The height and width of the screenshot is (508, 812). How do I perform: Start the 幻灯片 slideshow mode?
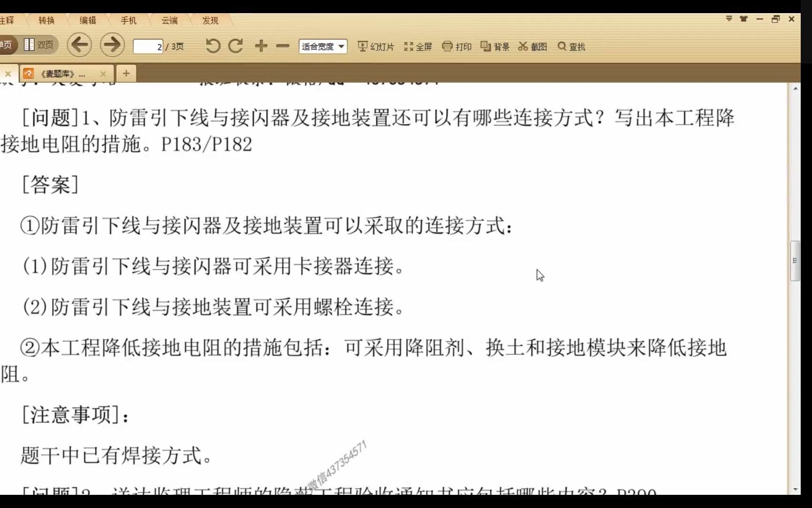click(375, 46)
